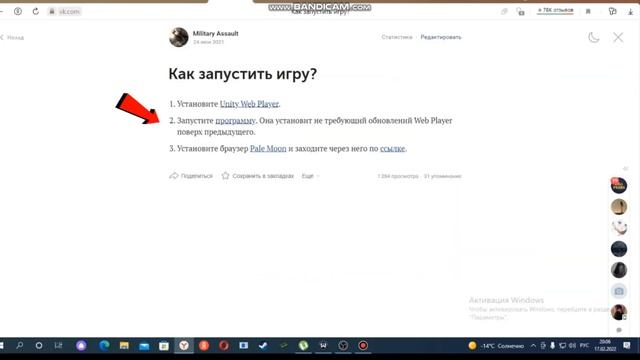640x360 pixels.
Task: Open the notification center icon
Action: tap(627, 346)
